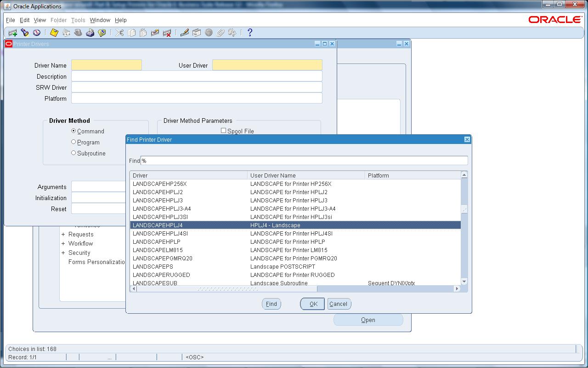Click the Copy toolbar icon

[x=131, y=33]
